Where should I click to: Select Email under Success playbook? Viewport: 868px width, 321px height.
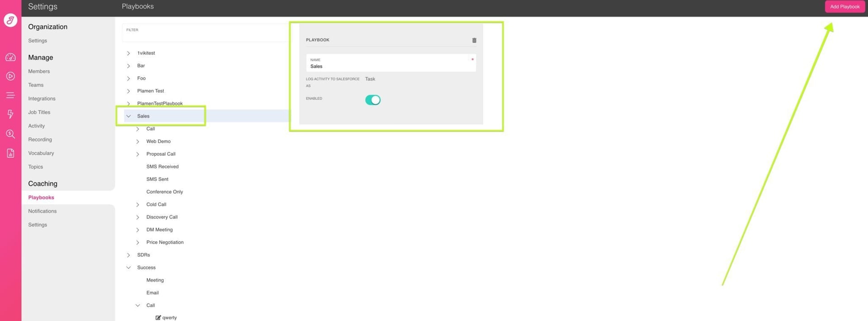(x=152, y=293)
